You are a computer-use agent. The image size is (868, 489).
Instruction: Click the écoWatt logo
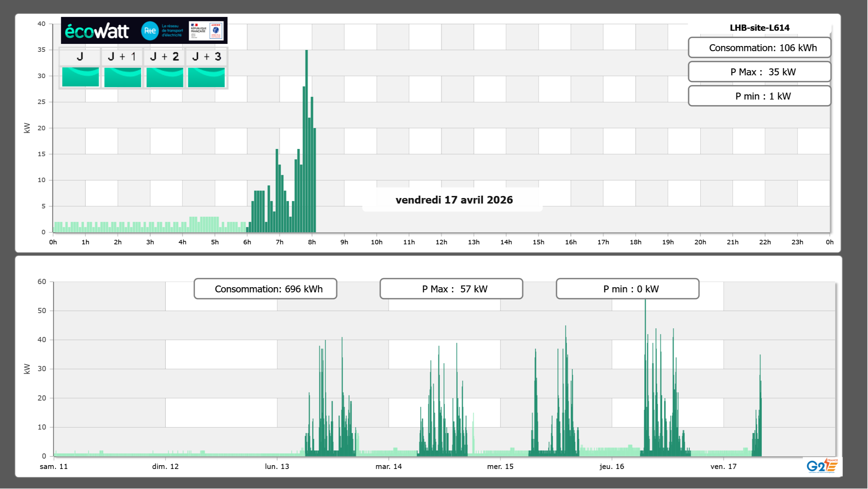point(97,31)
